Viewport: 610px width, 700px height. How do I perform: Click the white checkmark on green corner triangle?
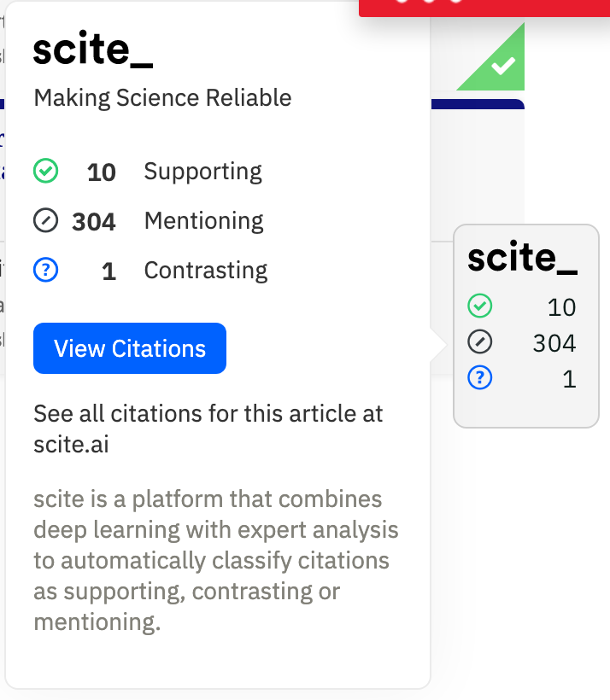coord(504,65)
